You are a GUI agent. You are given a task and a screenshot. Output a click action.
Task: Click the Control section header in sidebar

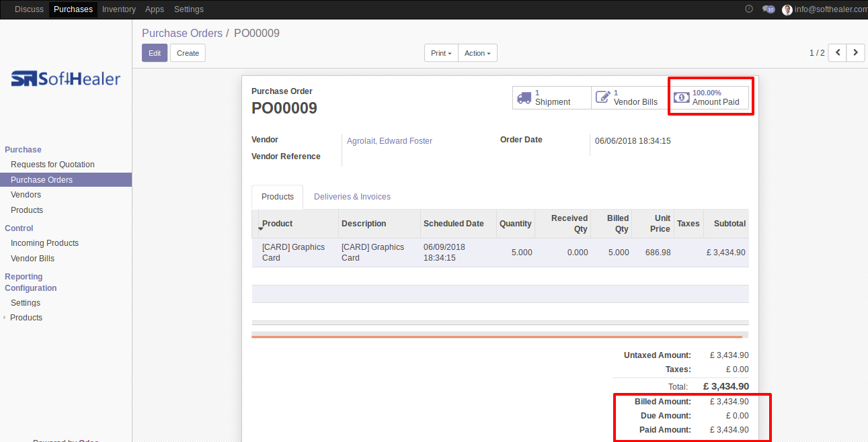pyautogui.click(x=19, y=228)
